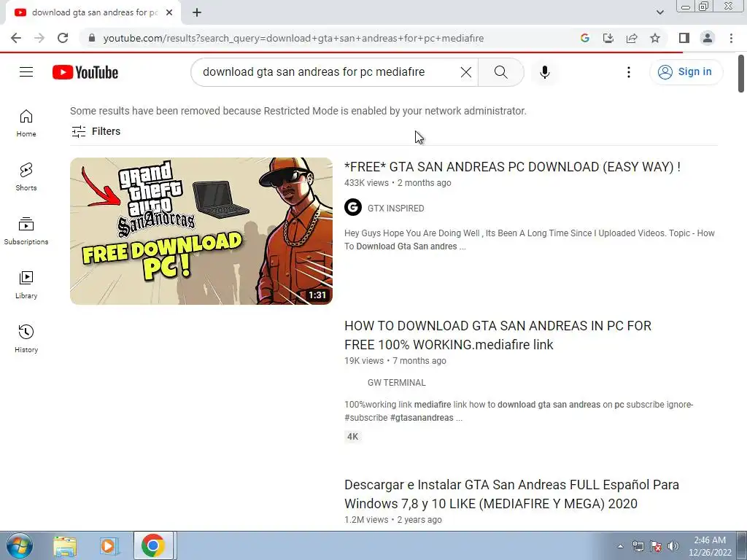Open YouTube settings three-dot menu
The height and width of the screenshot is (560, 747).
tap(629, 72)
